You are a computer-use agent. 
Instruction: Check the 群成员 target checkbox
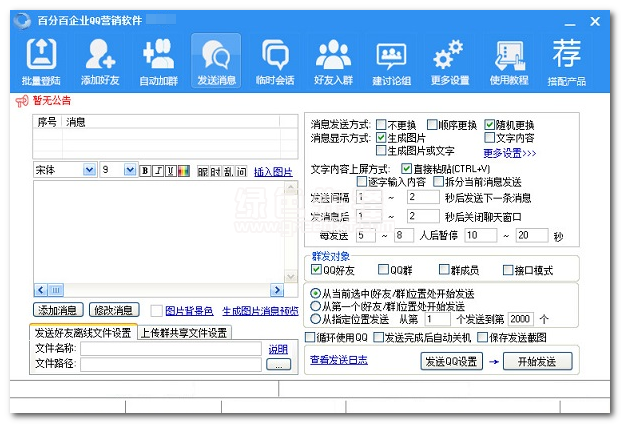[x=444, y=270]
